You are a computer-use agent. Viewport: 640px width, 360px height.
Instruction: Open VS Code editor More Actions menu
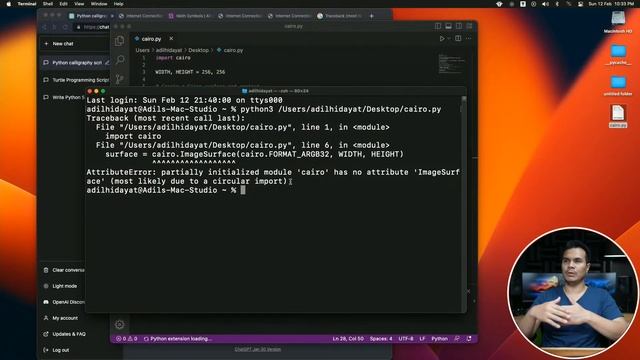click(469, 38)
